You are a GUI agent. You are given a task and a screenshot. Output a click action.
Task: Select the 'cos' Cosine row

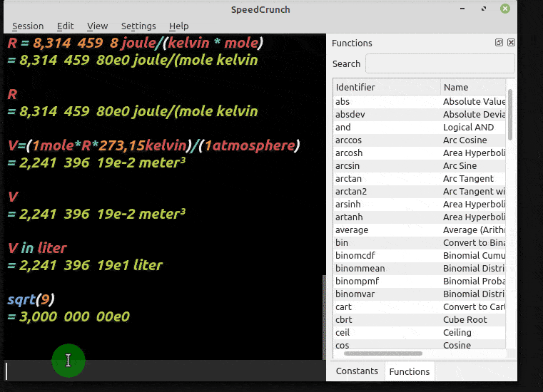tap(420, 344)
